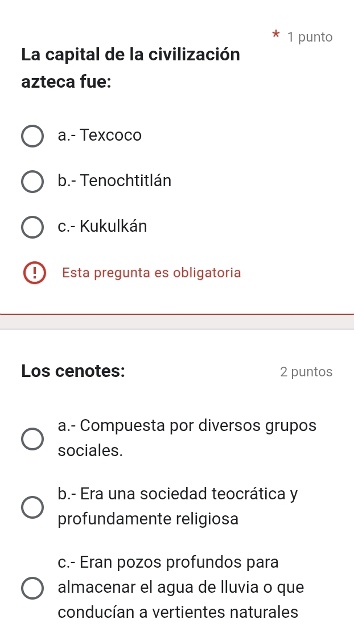The image size is (354, 644).
Task: Click the gray divider between the two questions
Action: (177, 321)
